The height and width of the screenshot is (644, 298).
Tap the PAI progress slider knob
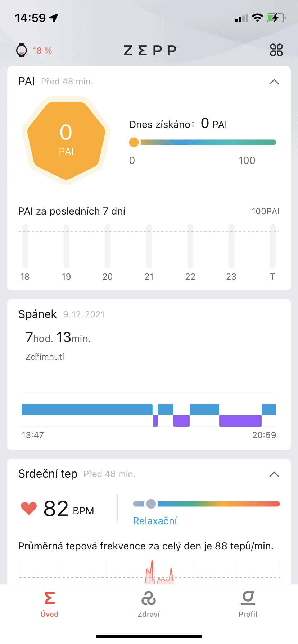[134, 142]
